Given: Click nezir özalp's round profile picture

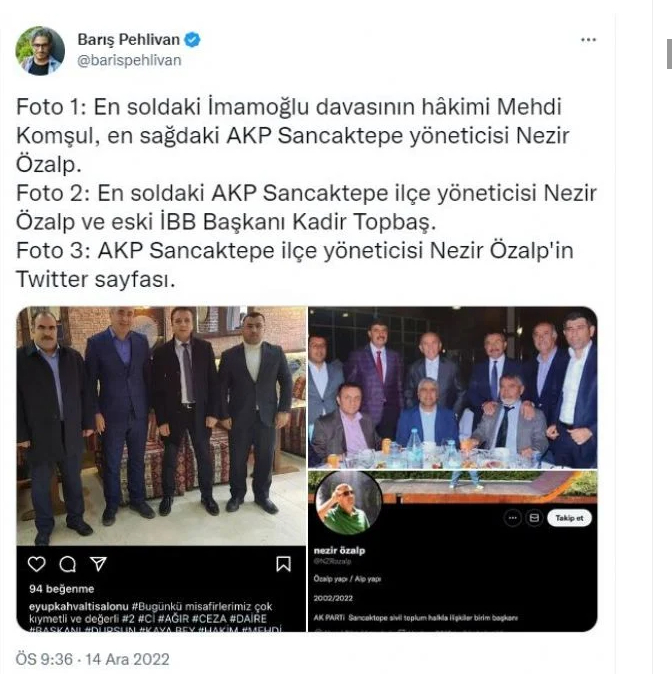Looking at the screenshot, I should click(348, 503).
